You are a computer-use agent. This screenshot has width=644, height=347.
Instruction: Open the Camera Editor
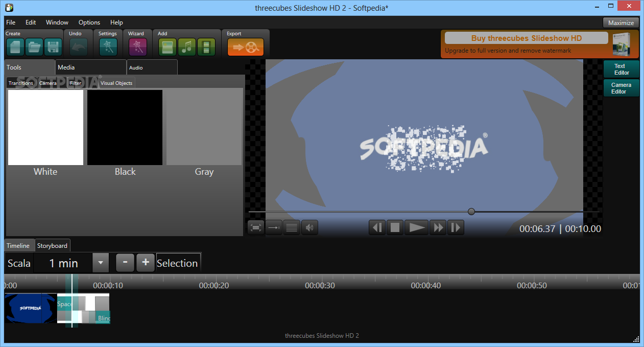click(x=622, y=88)
